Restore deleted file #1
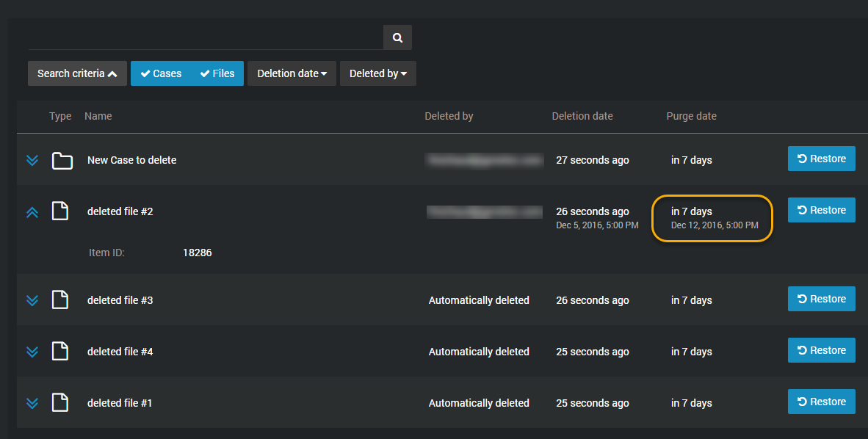 pyautogui.click(x=822, y=402)
